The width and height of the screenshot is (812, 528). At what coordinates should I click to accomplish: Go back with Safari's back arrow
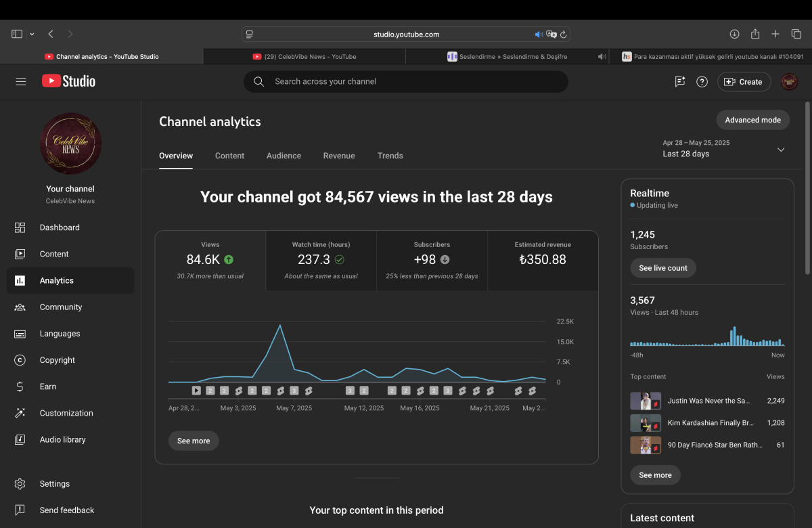(x=51, y=34)
